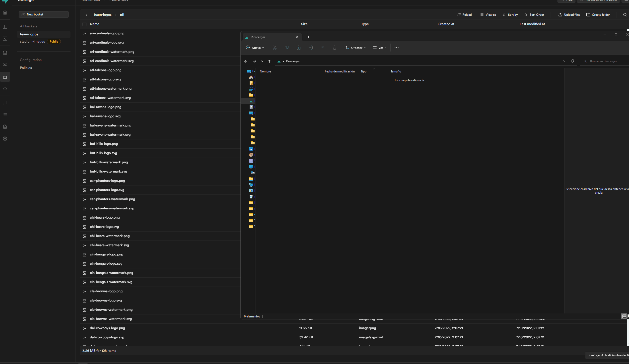Click the New bucket button
Screen dimensions: 629x364
tap(44, 14)
